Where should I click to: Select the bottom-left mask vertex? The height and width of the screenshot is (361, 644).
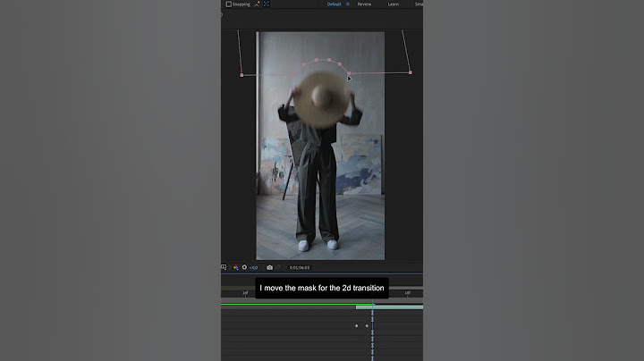click(241, 75)
